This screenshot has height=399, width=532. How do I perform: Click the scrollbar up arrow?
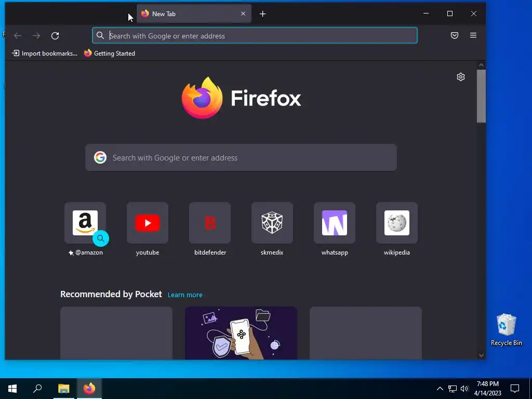[x=481, y=65]
